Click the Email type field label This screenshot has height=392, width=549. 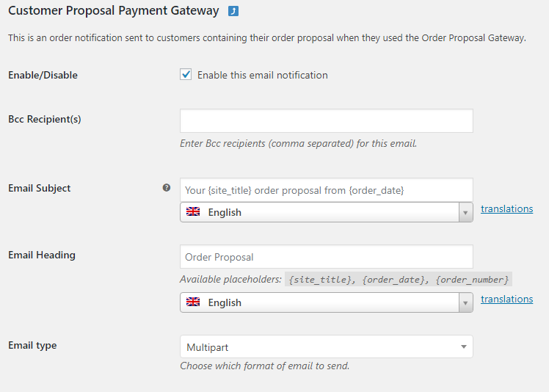32,346
